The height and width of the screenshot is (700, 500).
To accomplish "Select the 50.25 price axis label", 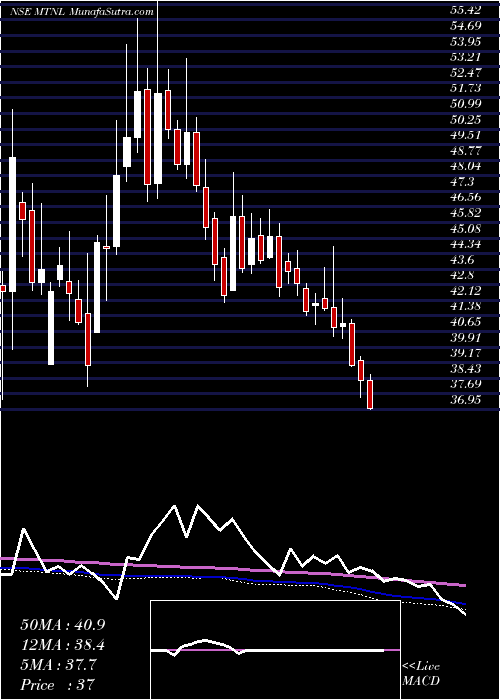I will tap(465, 120).
